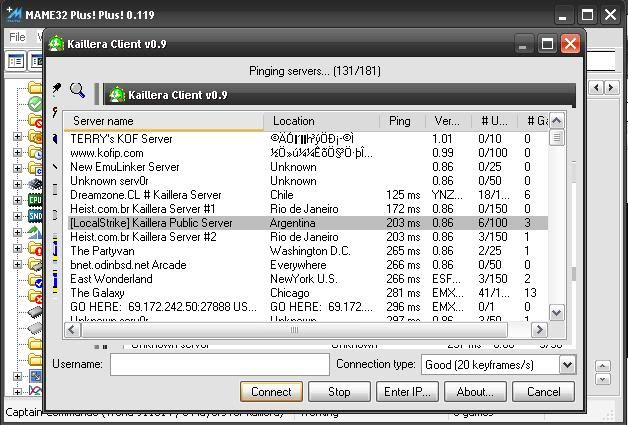Select the folder with blue 'c' badge
This screenshot has width=628, height=425.
pos(35,169)
